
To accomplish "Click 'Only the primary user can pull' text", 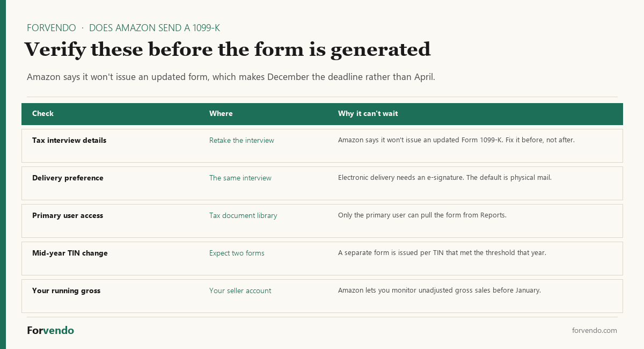I will click(x=385, y=215).
